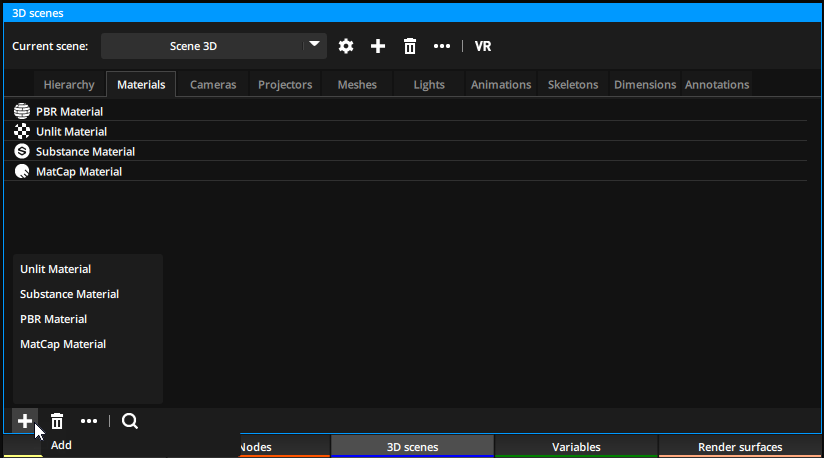Viewport: 824px width, 458px height.
Task: Open the Render surfaces bottom panel tab
Action: [x=740, y=447]
